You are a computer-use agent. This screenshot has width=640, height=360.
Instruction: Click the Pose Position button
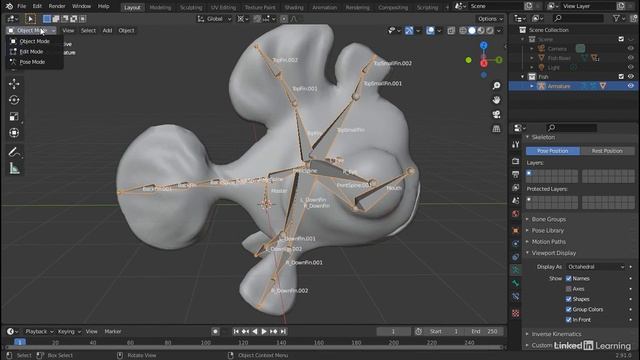(x=553, y=151)
